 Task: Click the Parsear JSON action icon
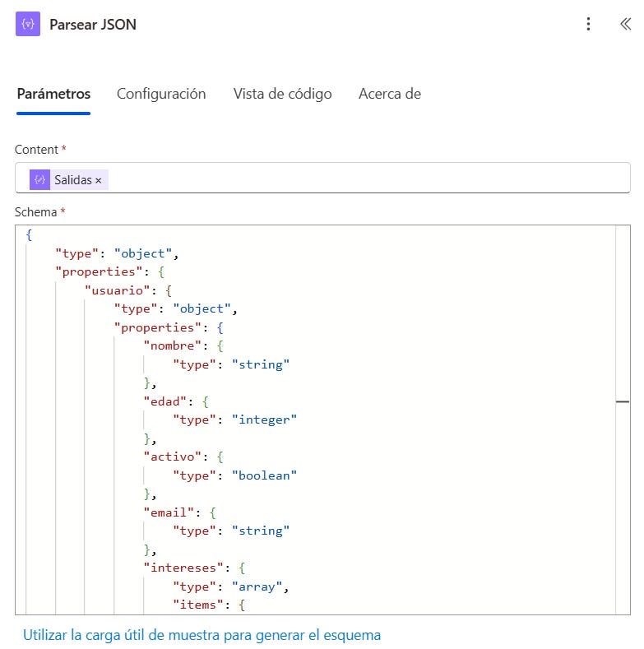(28, 24)
